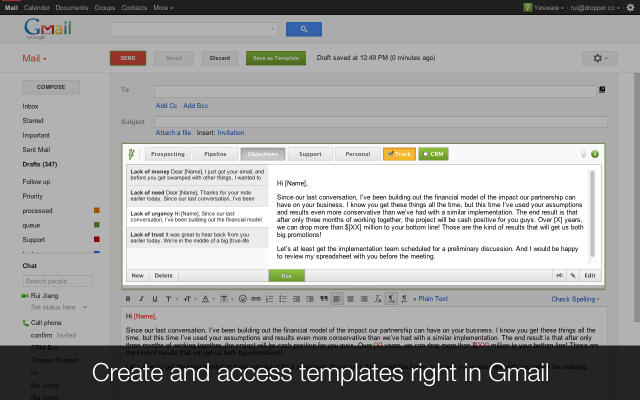Click the green Use template button

286,275
